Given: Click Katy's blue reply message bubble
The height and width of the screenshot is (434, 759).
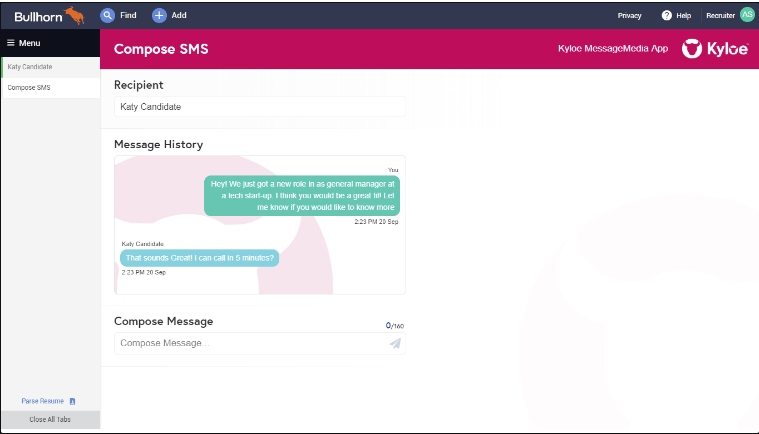Looking at the screenshot, I should click(x=200, y=257).
